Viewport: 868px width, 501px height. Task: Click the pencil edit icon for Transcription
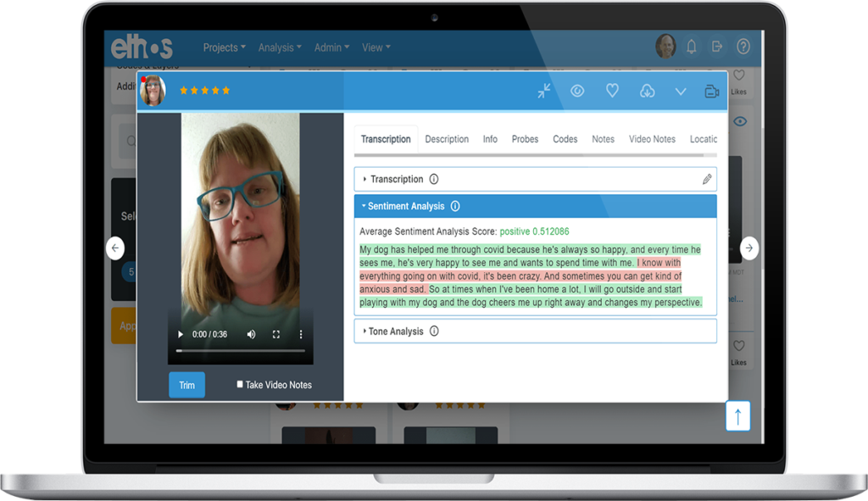point(707,180)
